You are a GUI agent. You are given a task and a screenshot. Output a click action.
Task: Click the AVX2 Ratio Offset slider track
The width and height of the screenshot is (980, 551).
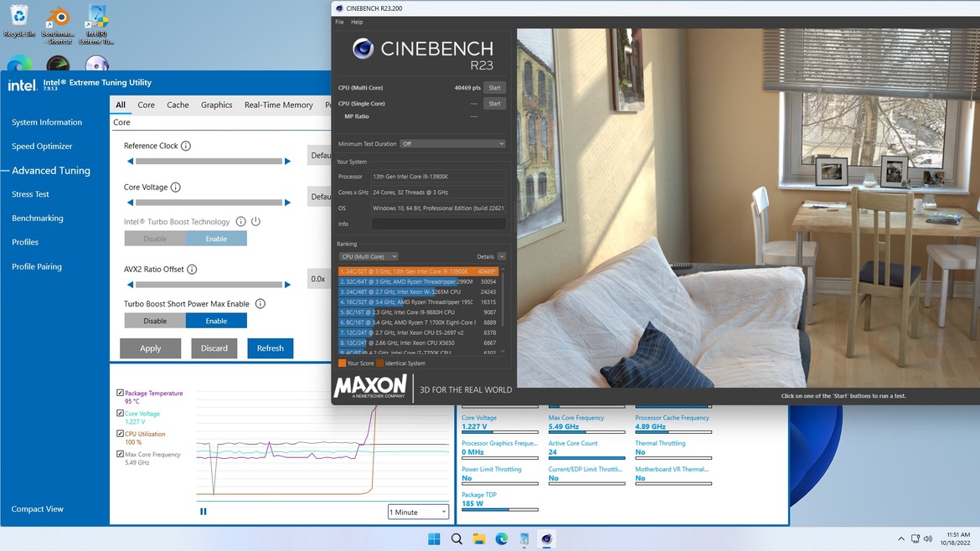(209, 284)
